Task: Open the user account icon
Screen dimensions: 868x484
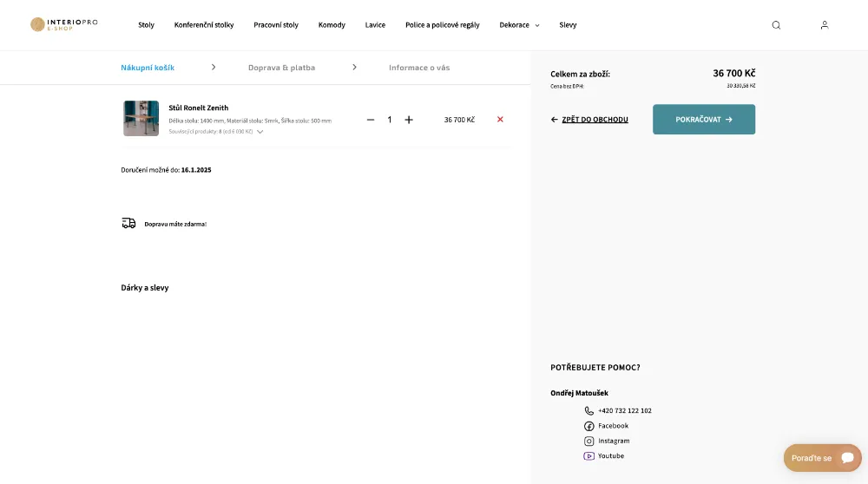Action: coord(825,25)
